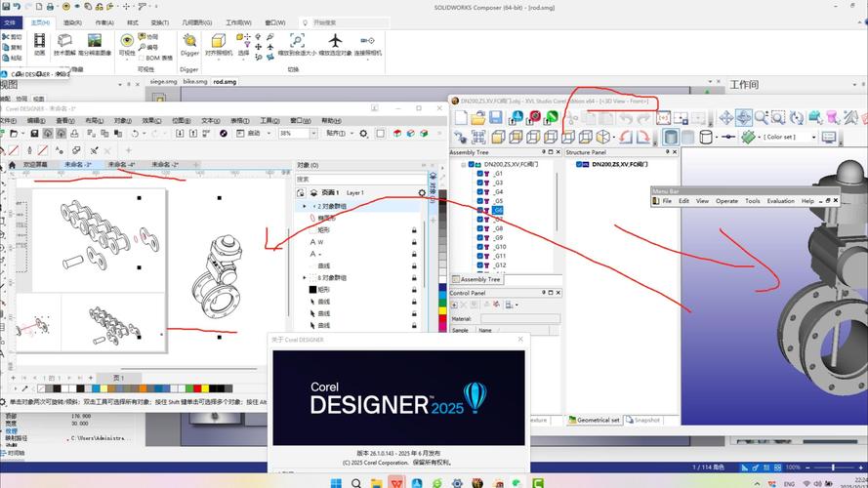
Task: Click the save disk icon in XVL Studio toolbar
Action: [495, 117]
